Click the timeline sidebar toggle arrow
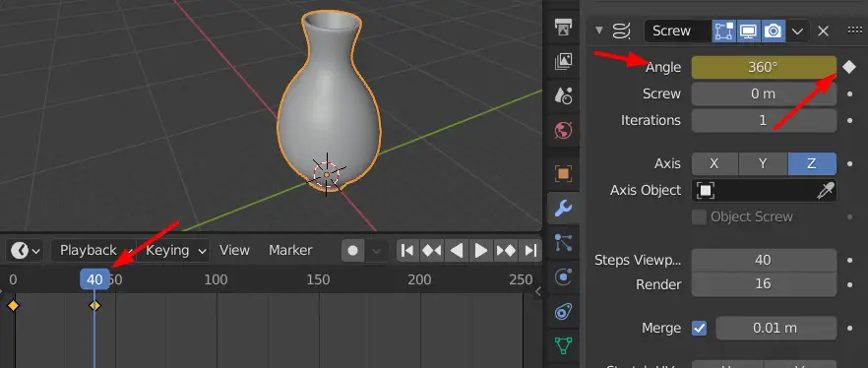Screen dimensions: 868x368 pyautogui.click(x=537, y=291)
